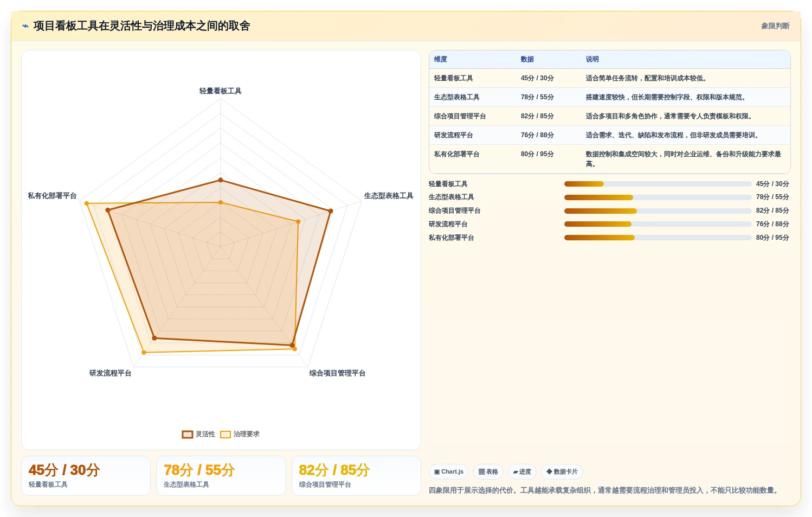812x517 pixels.
Task: Open the 78分 / 55分 生态型表格工具 summary card
Action: (x=221, y=476)
